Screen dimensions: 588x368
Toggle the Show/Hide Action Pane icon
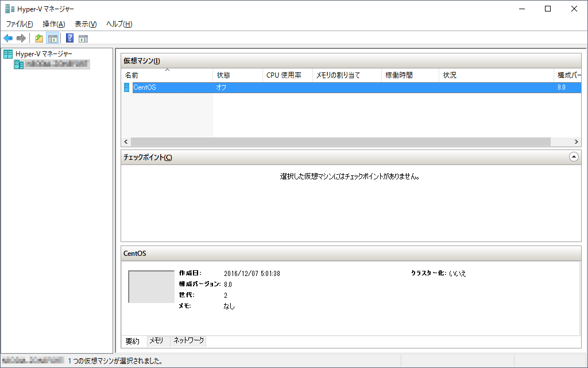coord(83,39)
